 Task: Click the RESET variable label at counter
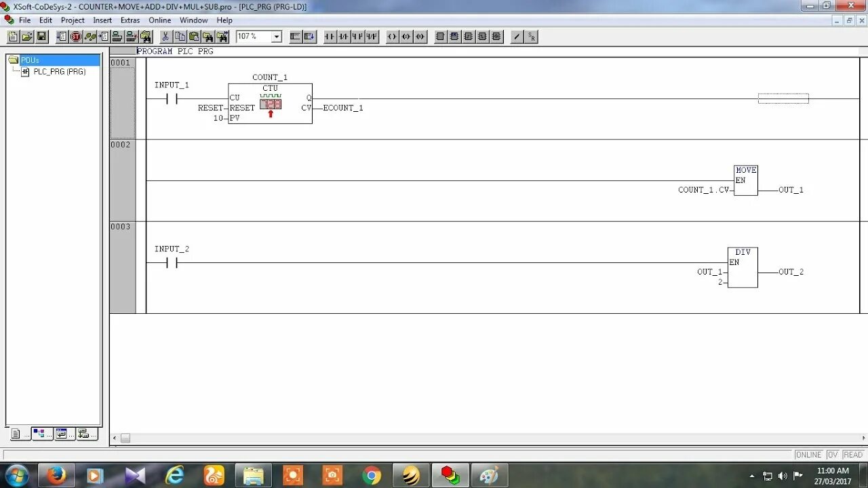click(x=210, y=108)
